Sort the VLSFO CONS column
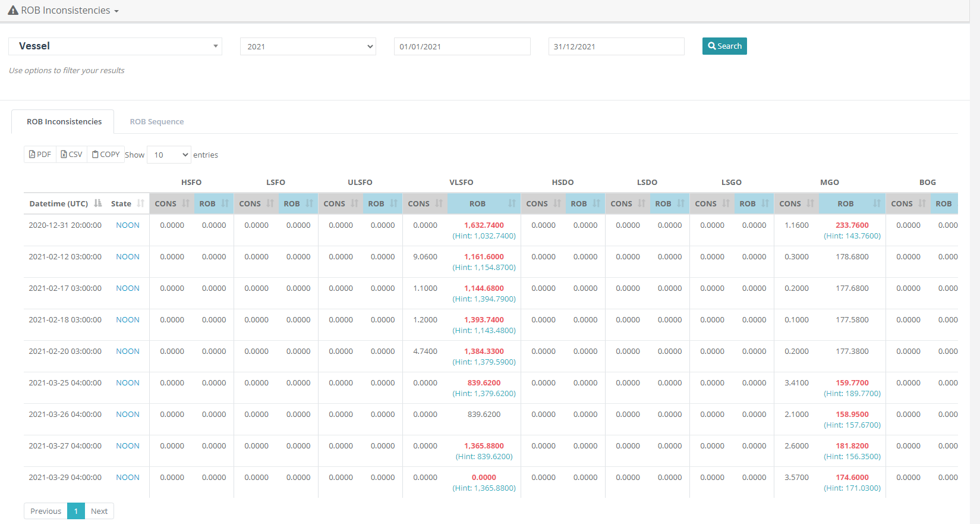 (425, 203)
